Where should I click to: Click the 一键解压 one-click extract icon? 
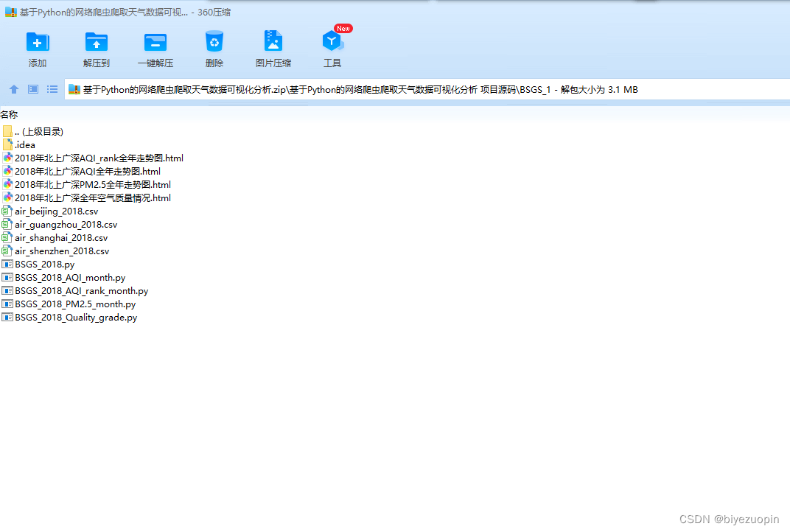pos(155,42)
